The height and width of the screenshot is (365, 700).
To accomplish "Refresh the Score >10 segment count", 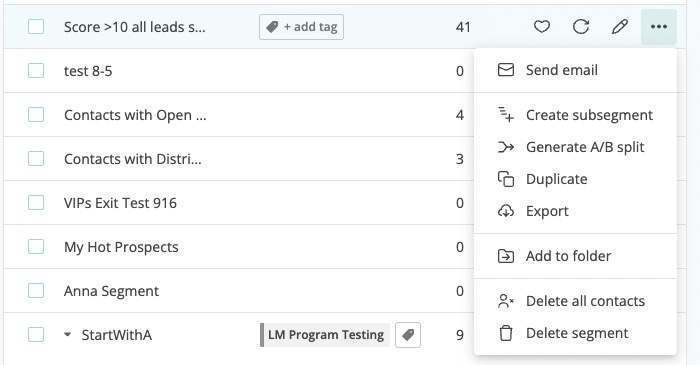I will tap(581, 27).
